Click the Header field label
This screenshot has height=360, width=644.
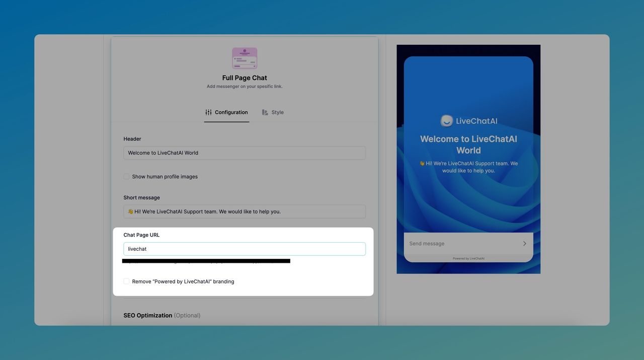click(132, 139)
